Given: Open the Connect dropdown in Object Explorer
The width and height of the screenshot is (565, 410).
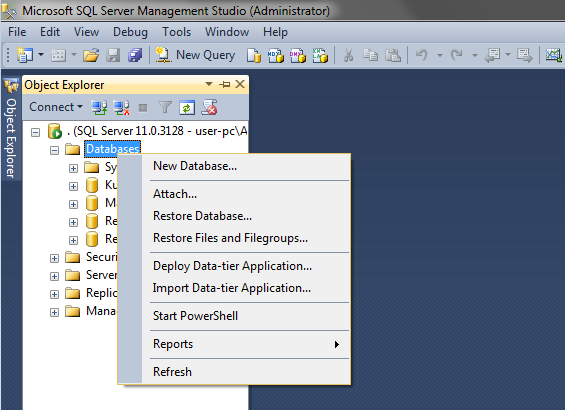Looking at the screenshot, I should pos(56,107).
